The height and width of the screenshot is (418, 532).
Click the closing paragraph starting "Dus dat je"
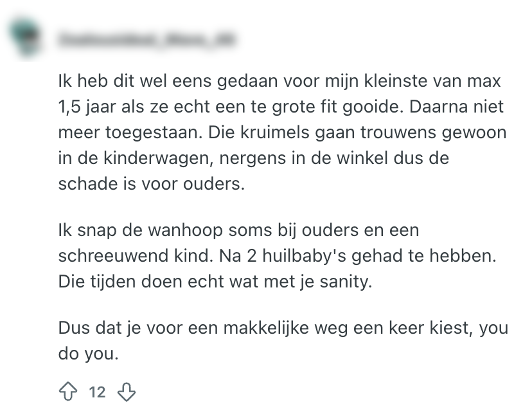tap(283, 341)
